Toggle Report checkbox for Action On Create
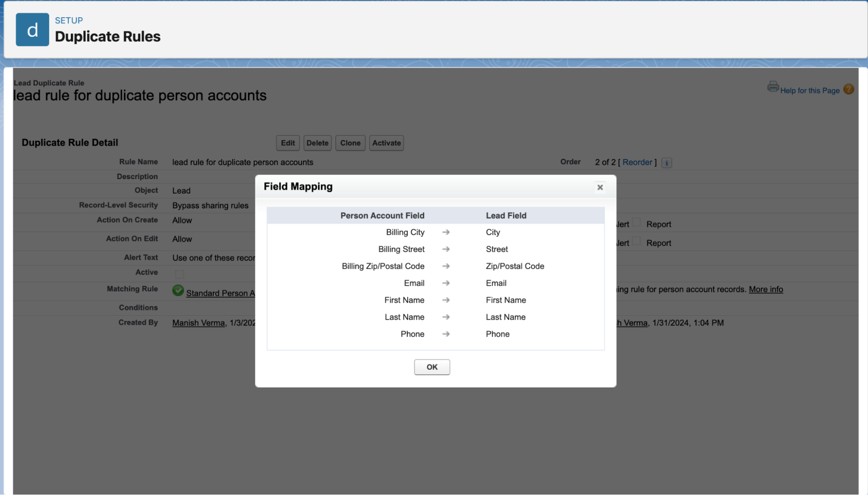Viewport: 868px width, 495px height. point(636,223)
